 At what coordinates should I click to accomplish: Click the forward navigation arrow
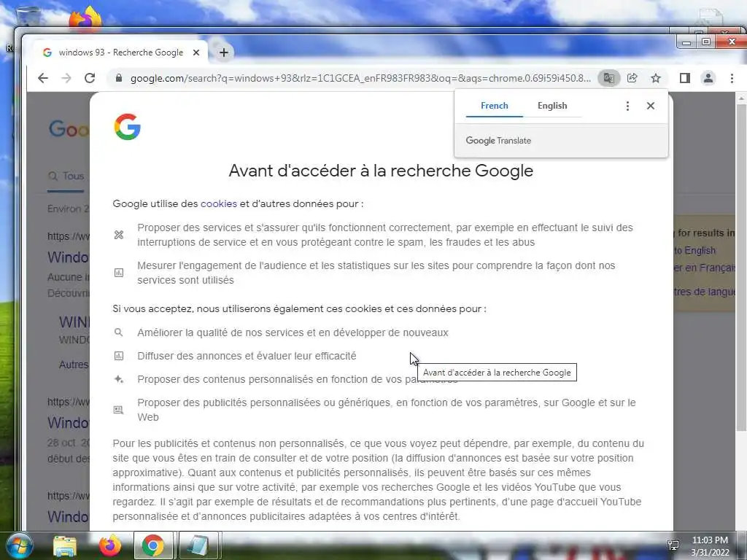(66, 78)
